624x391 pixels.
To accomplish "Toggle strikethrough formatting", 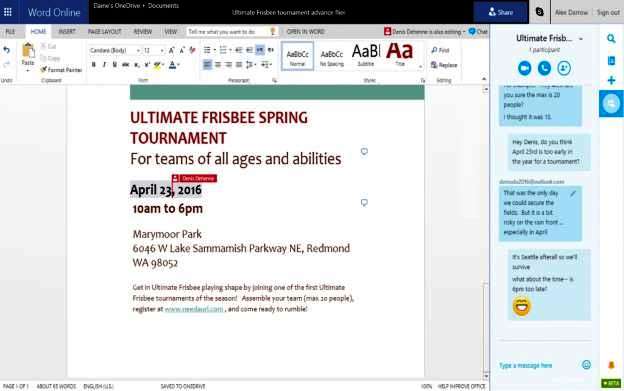I will pos(125,65).
